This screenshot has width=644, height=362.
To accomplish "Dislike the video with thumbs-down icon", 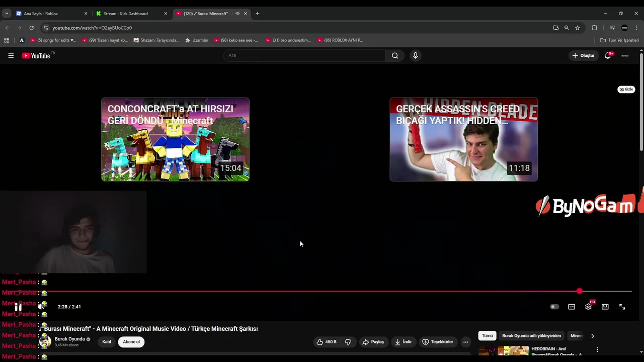I will (348, 342).
